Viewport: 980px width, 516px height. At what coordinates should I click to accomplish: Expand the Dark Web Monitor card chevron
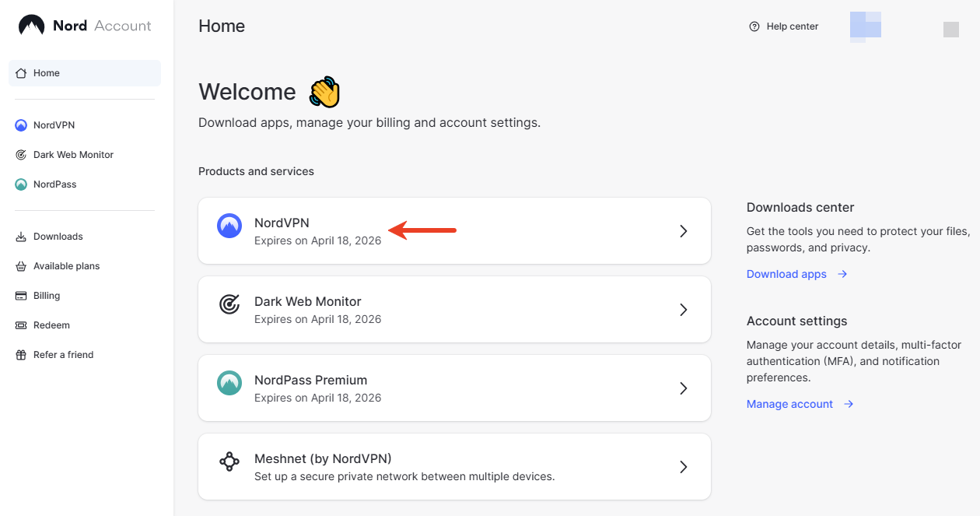684,310
